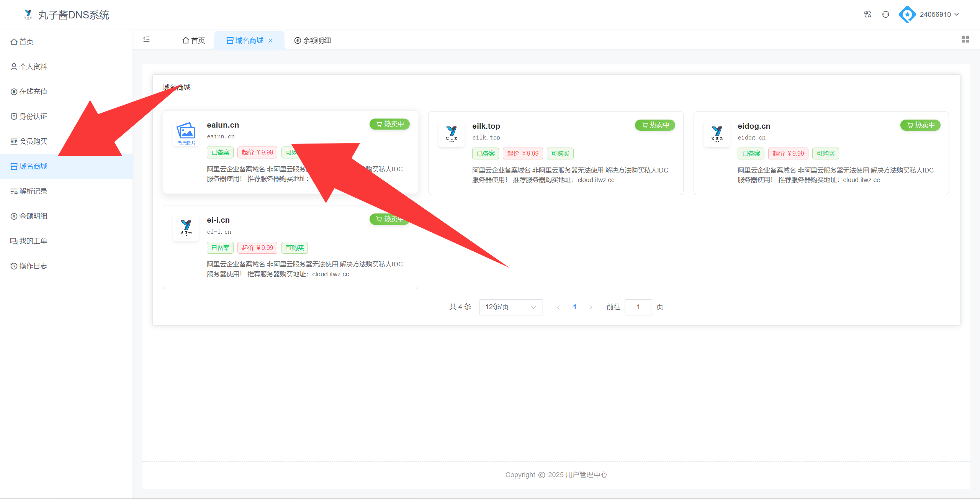The height and width of the screenshot is (499, 980).
Task: Go to previous page arrow
Action: 558,307
